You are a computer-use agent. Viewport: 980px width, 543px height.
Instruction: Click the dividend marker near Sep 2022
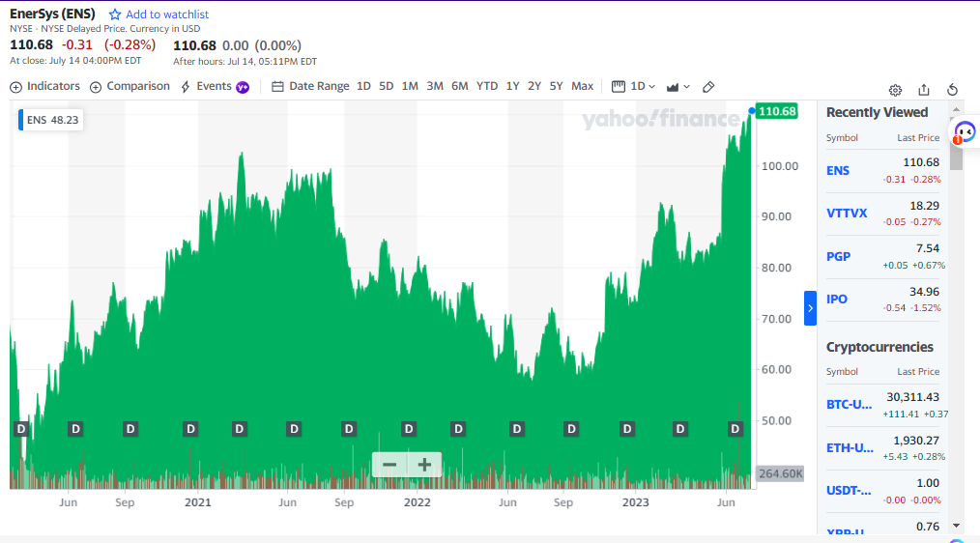[x=571, y=429]
